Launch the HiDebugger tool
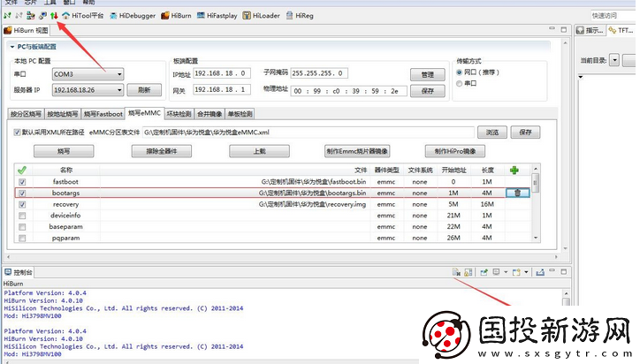 (x=133, y=16)
